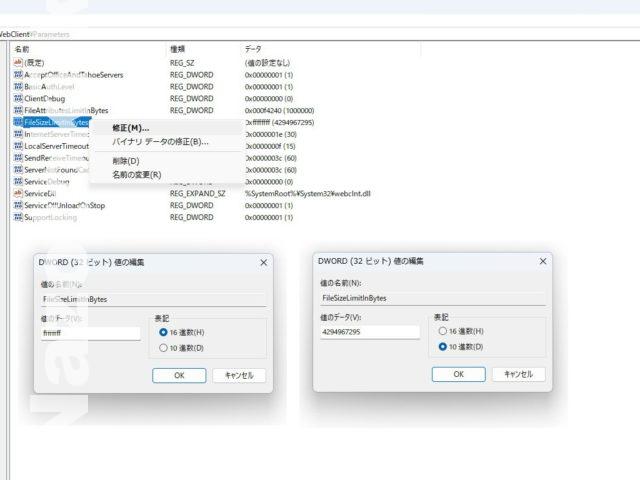Viewport: 640px width, 480px height.
Task: Select the ClientDebug registry value icon
Action: 18,99
